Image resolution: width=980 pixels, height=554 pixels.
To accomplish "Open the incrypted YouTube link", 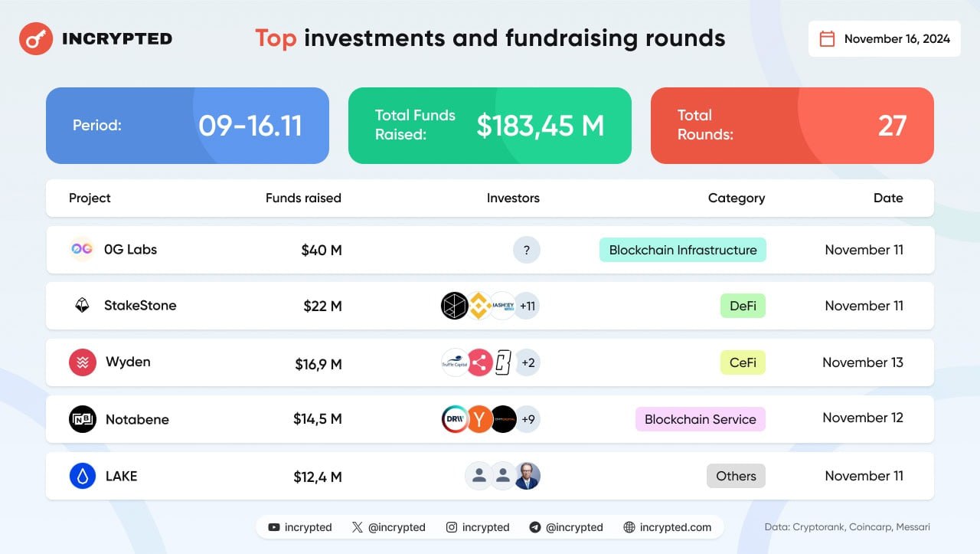I will click(x=300, y=527).
